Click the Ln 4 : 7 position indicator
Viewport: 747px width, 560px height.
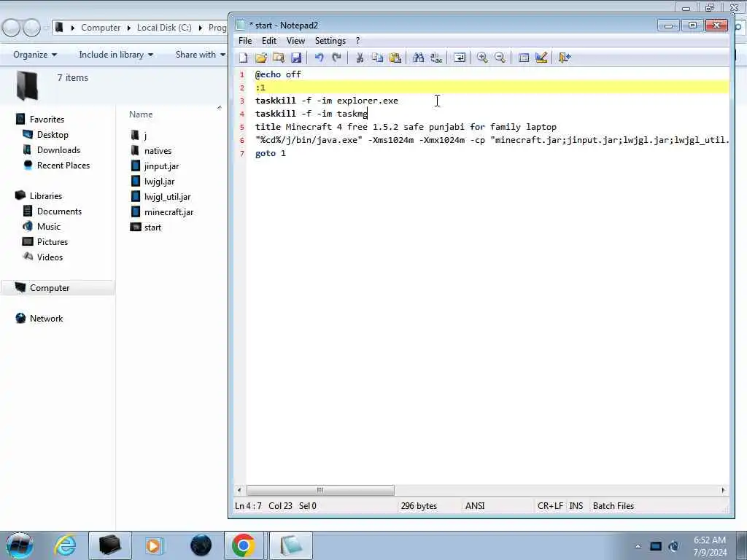pyautogui.click(x=248, y=506)
